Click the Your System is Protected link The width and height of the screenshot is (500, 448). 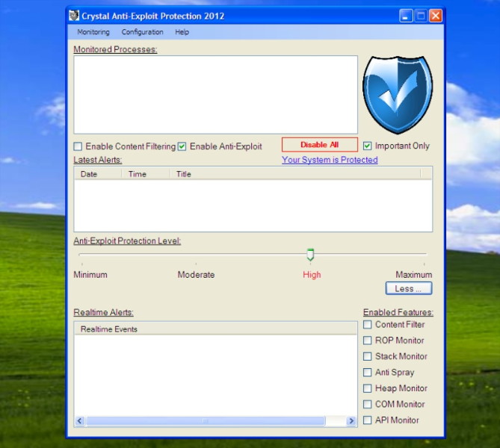pyautogui.click(x=330, y=160)
